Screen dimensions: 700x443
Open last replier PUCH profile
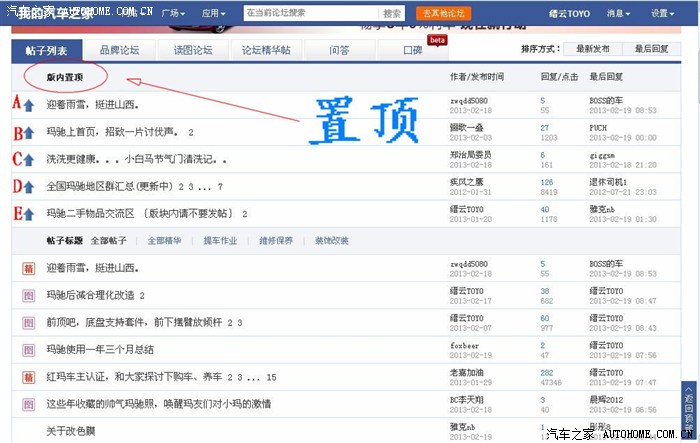tap(598, 128)
